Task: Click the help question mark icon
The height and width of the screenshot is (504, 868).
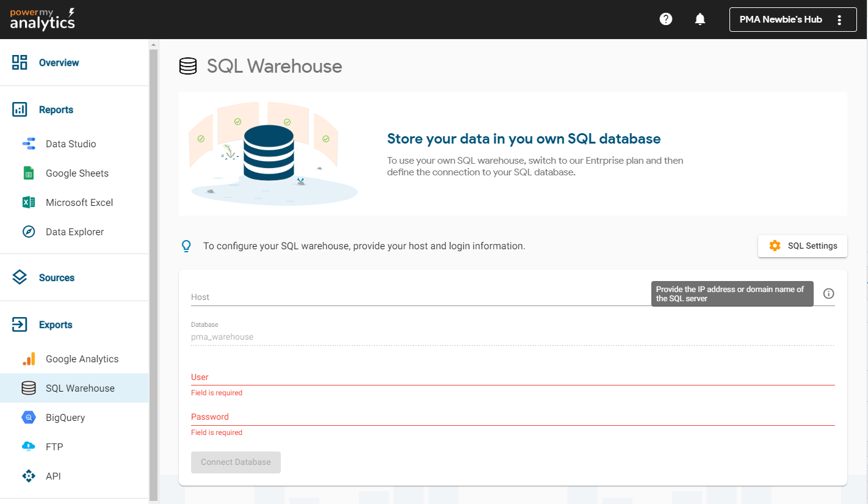Action: click(666, 20)
